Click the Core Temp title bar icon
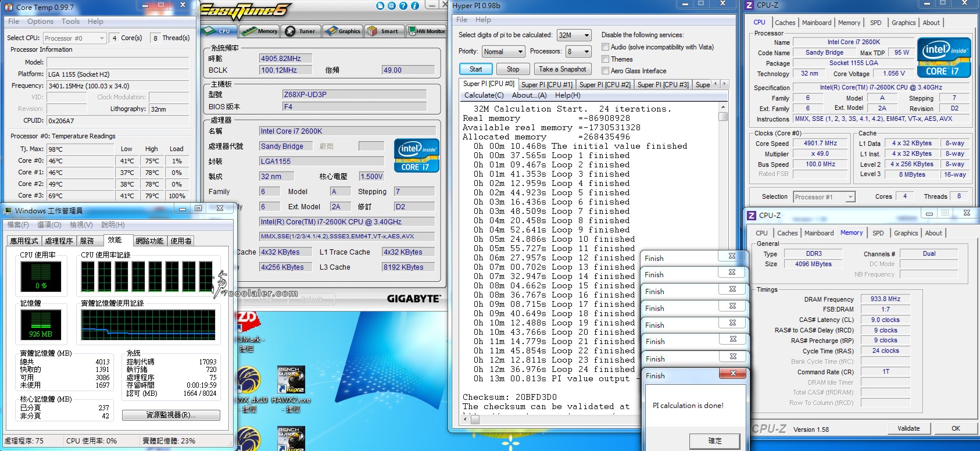 [x=9, y=7]
